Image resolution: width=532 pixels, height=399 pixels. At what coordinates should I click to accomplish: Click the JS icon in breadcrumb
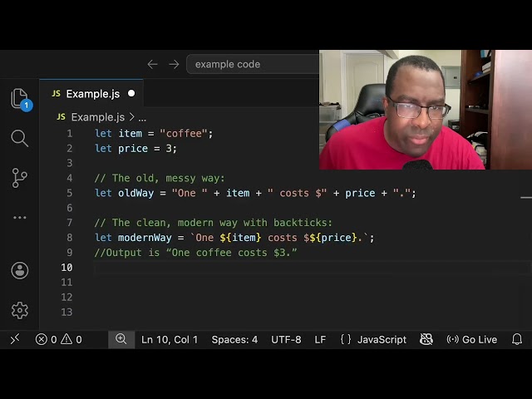[61, 117]
